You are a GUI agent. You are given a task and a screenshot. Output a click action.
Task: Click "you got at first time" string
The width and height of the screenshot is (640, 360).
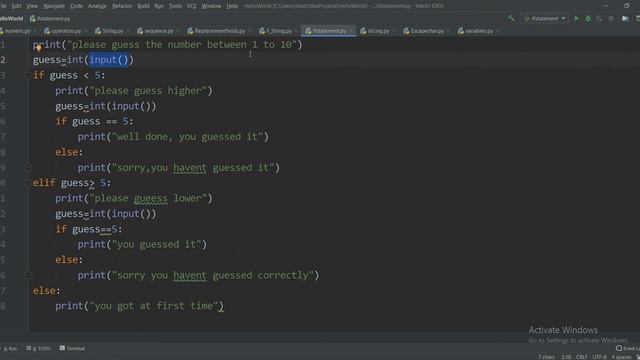pyautogui.click(x=153, y=306)
